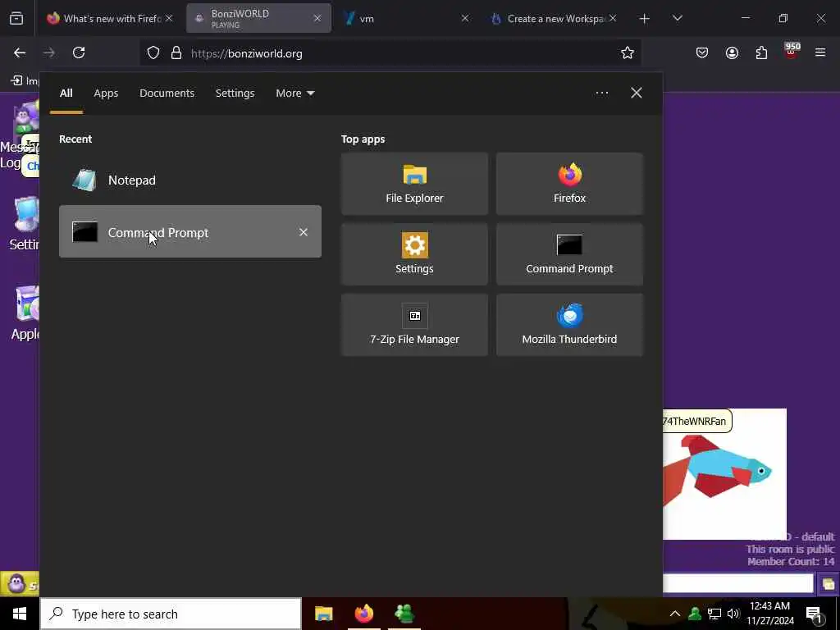This screenshot has height=630, width=840.
Task: Switch to Apps search tab
Action: coord(106,94)
